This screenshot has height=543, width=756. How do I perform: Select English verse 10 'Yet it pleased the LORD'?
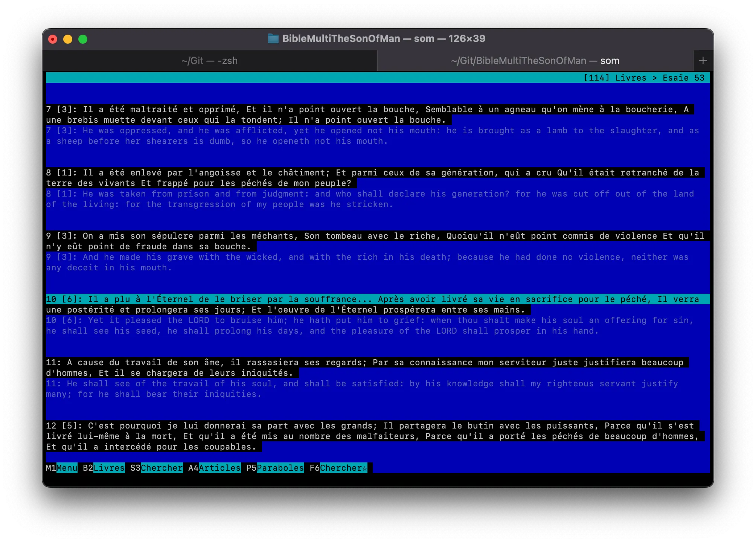pyautogui.click(x=370, y=326)
